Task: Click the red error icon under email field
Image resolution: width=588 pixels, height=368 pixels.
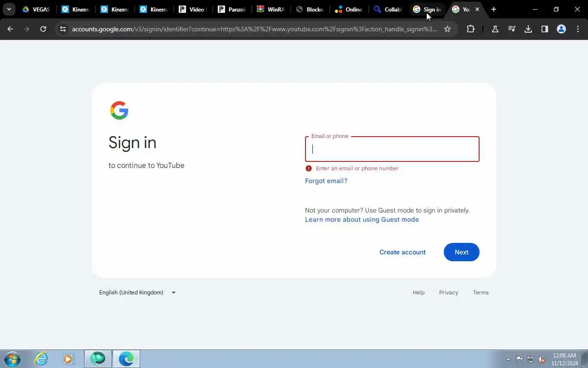Action: pos(309,168)
